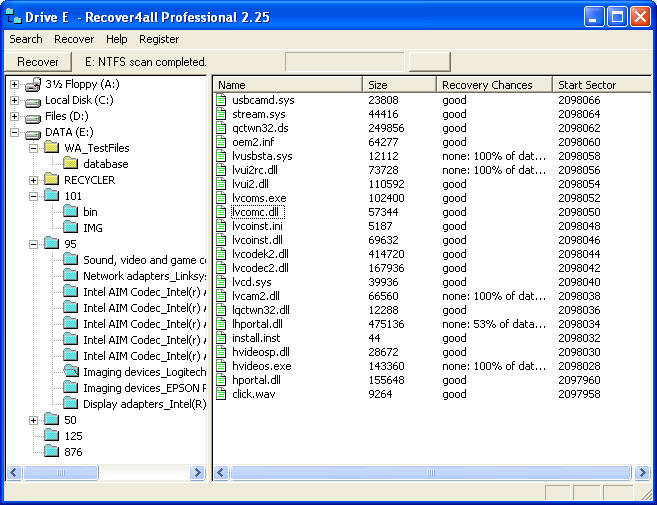Select the lqctwn32.dll file name
This screenshot has height=505, width=657.
tap(261, 310)
